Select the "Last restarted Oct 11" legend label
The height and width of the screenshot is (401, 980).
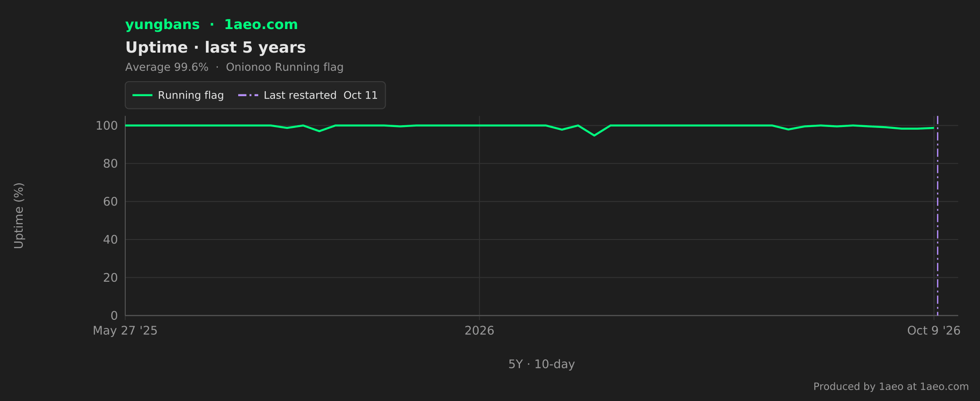pyautogui.click(x=321, y=95)
